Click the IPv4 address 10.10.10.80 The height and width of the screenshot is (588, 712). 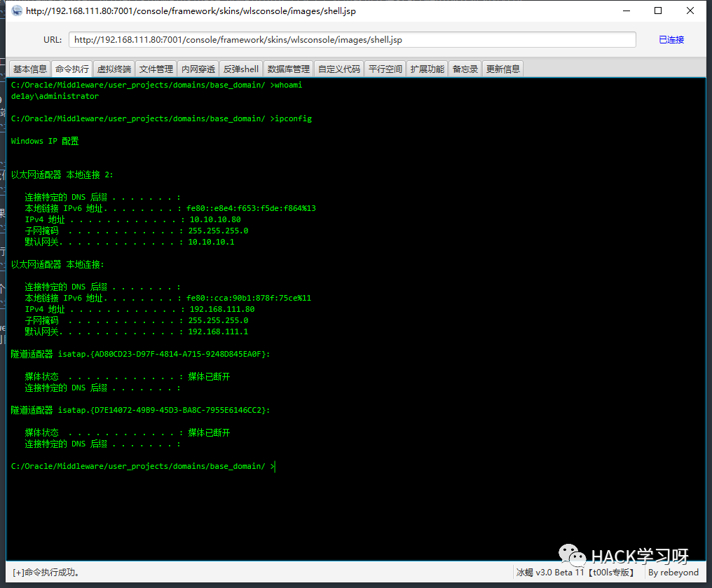point(214,219)
